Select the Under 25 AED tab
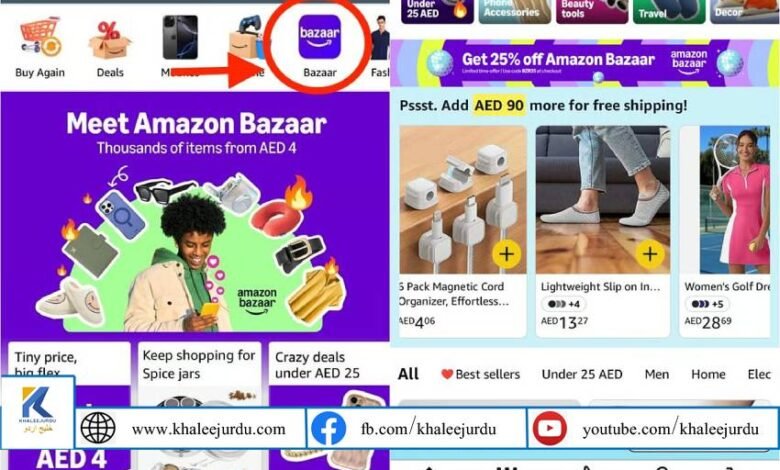 (x=582, y=374)
